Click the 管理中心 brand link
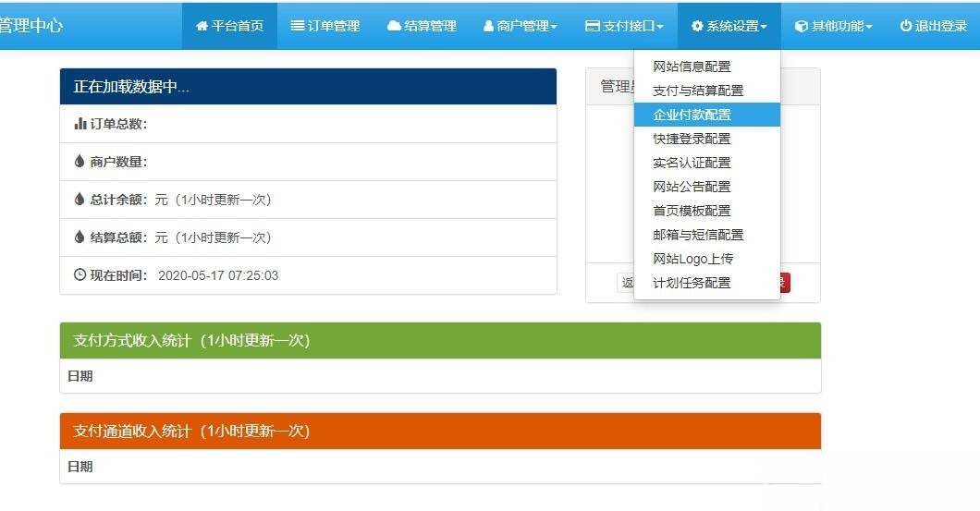This screenshot has width=980, height=511. [x=31, y=26]
